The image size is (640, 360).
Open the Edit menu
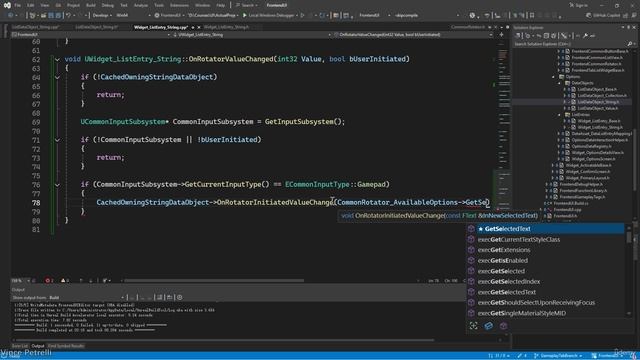coord(31,5)
